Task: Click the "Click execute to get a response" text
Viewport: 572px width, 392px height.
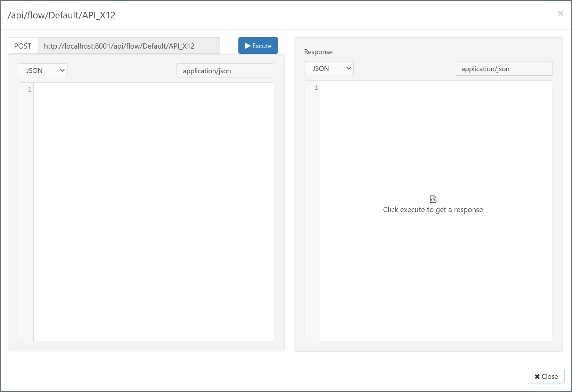Action: [x=433, y=210]
